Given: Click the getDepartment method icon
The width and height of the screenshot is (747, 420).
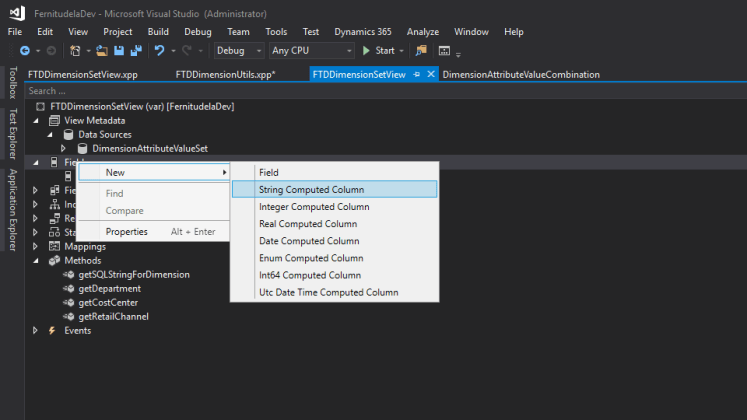Looking at the screenshot, I should 69,289.
